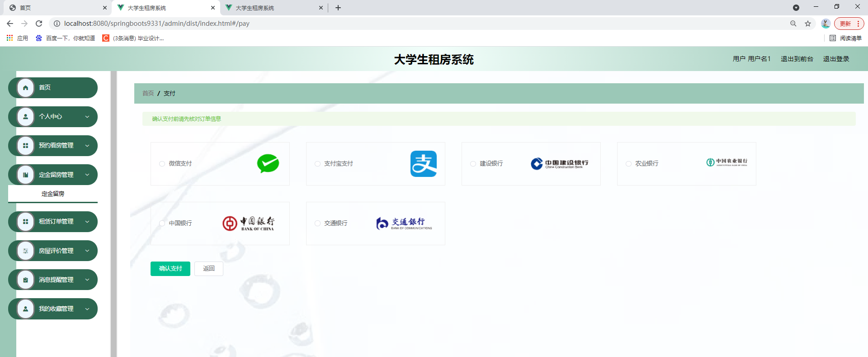The width and height of the screenshot is (868, 357).
Task: Click the 返回 button
Action: pos(209,269)
